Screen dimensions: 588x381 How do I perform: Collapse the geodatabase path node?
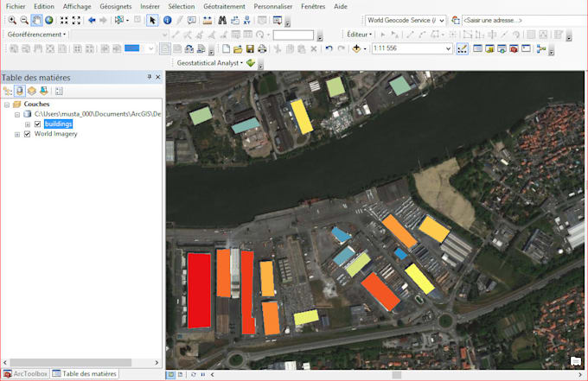[x=17, y=115]
